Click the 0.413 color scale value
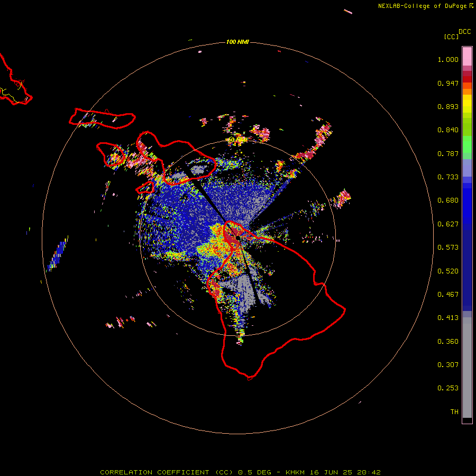Image resolution: width=476 pixels, height=476 pixels. point(448,318)
